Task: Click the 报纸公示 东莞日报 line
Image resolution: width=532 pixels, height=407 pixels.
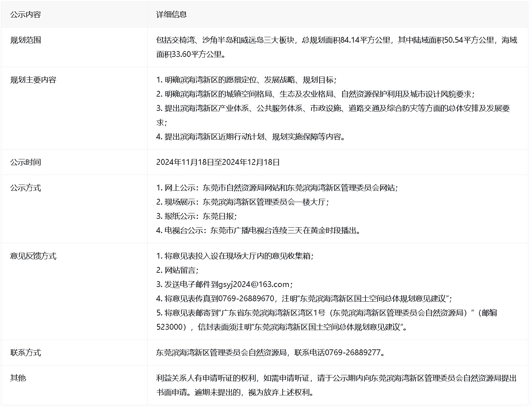Action: coord(196,216)
